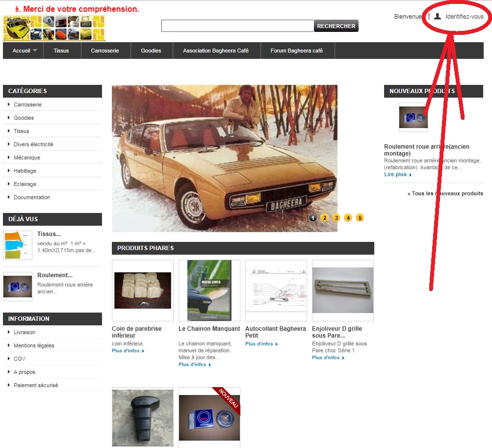
Task: Open Forum Bagheera café in navigation bar
Action: 296,51
